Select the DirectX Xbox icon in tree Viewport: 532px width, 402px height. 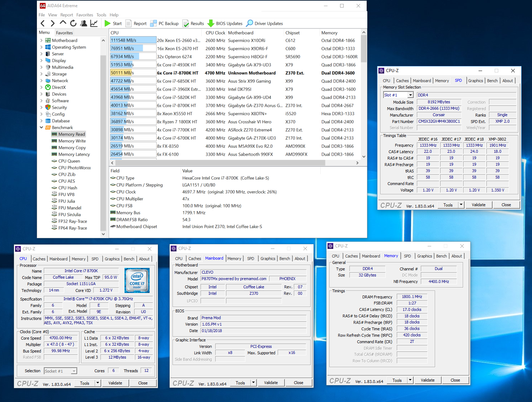[48, 88]
